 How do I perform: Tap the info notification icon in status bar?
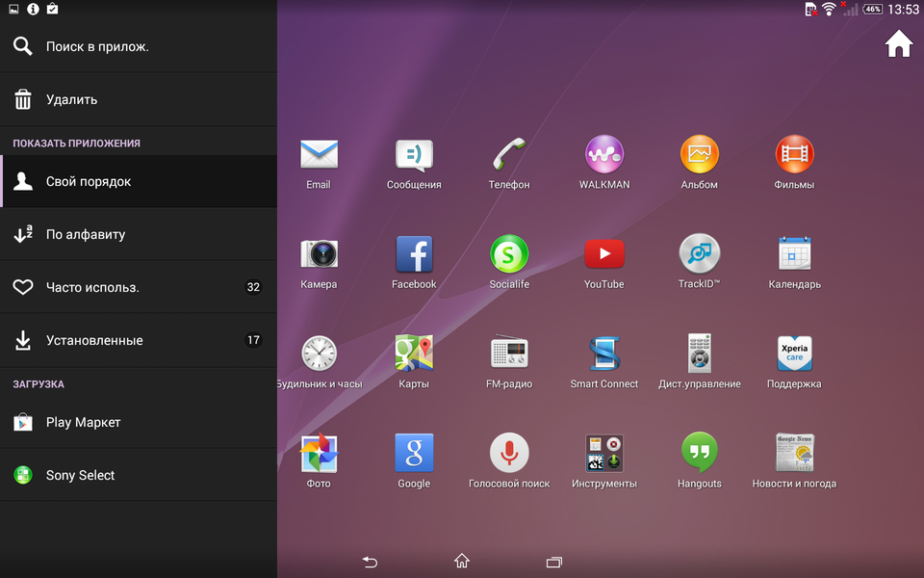tap(33, 9)
